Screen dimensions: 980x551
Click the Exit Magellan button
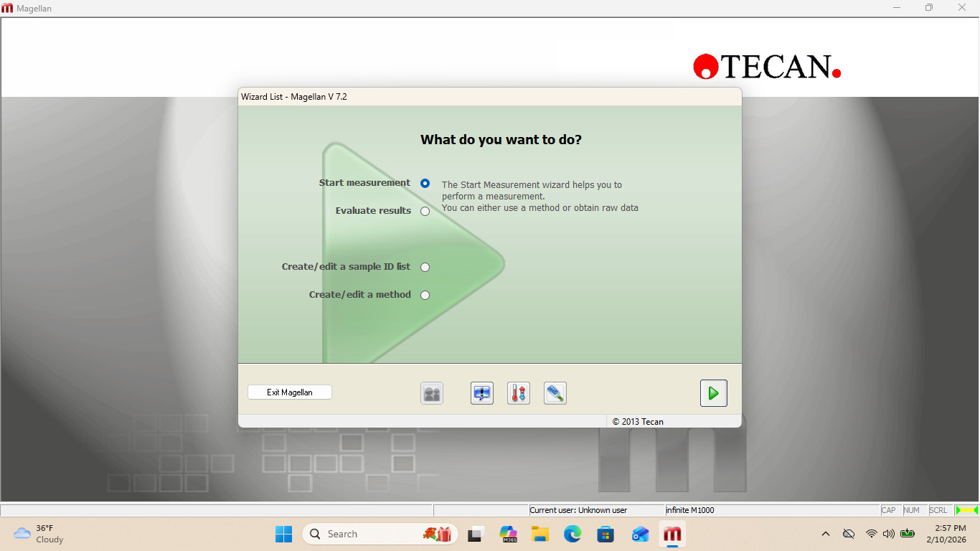pos(290,392)
